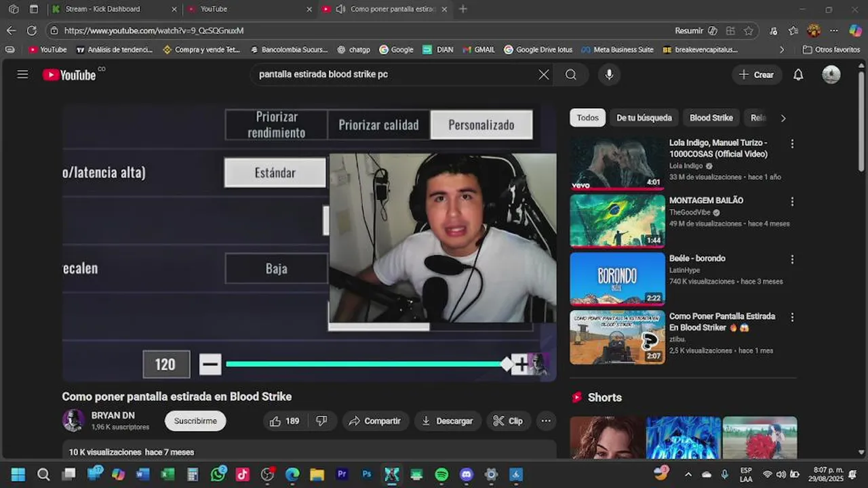Open options for ztibu Pantalla Estirada video

(792, 317)
